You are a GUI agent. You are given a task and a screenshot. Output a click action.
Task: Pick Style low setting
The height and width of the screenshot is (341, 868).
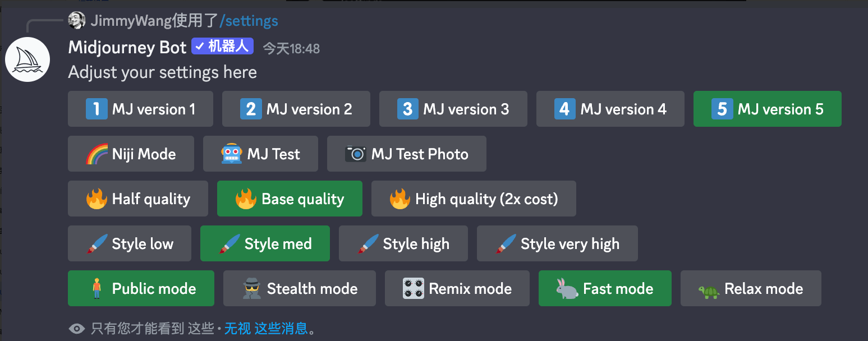tap(130, 243)
